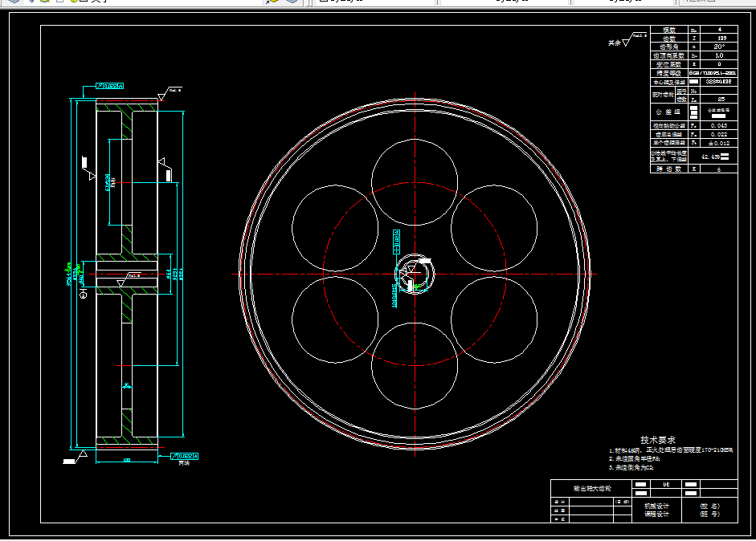Select the (班 号) placeholder text
Screen dimensions: 756x541
709,514
